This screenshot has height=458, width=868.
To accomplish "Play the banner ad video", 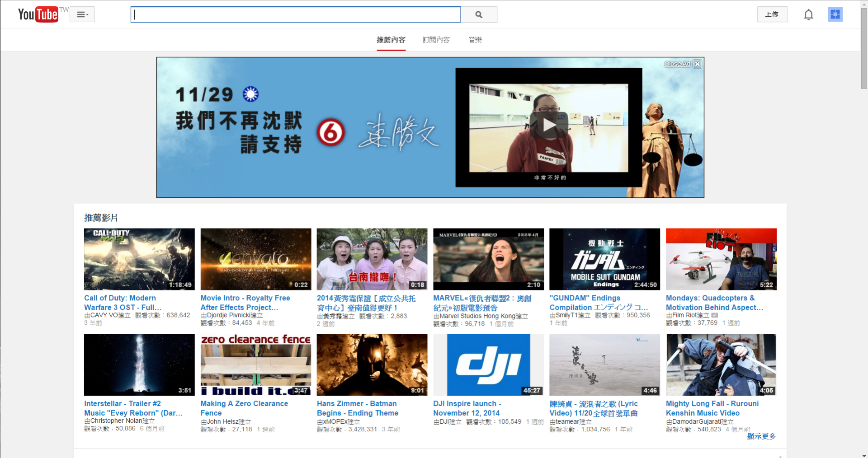I will (x=549, y=125).
